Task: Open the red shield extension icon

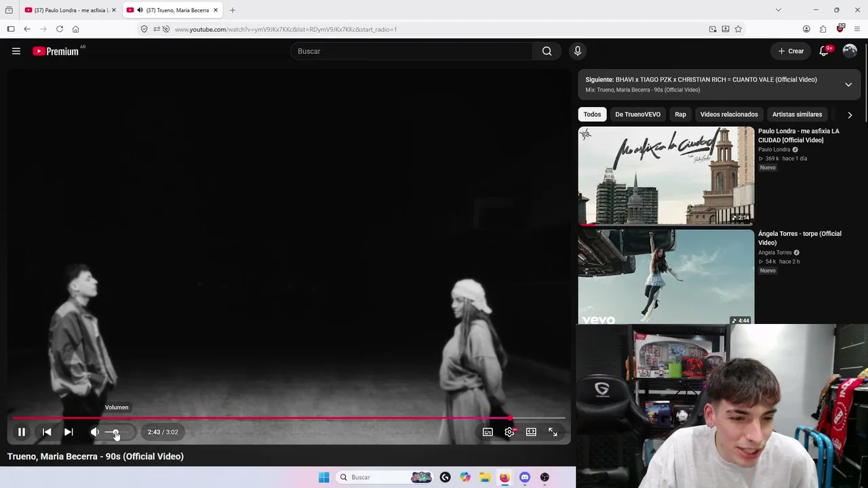Action: coord(840,28)
